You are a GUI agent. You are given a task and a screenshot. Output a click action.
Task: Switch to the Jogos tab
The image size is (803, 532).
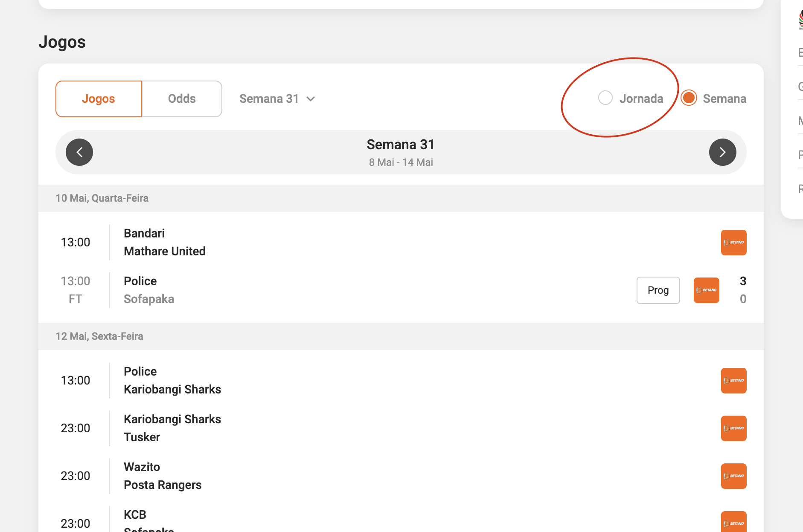pyautogui.click(x=98, y=98)
